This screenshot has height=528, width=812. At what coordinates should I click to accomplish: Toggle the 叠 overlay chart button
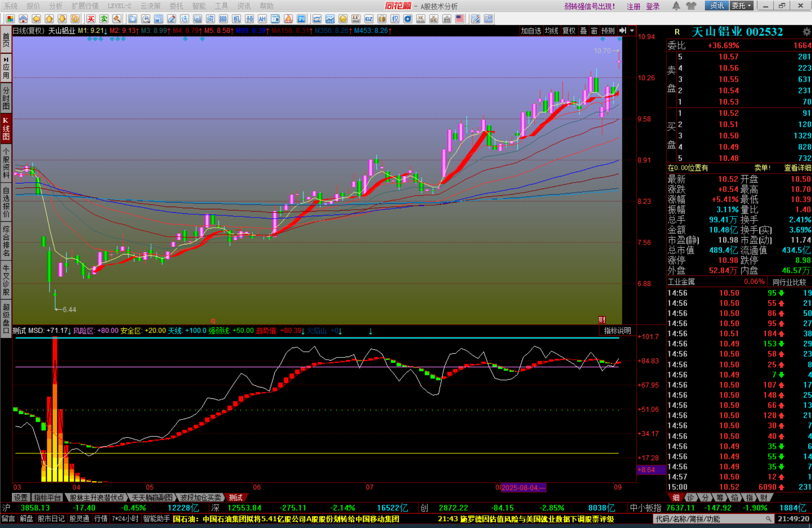(583, 31)
